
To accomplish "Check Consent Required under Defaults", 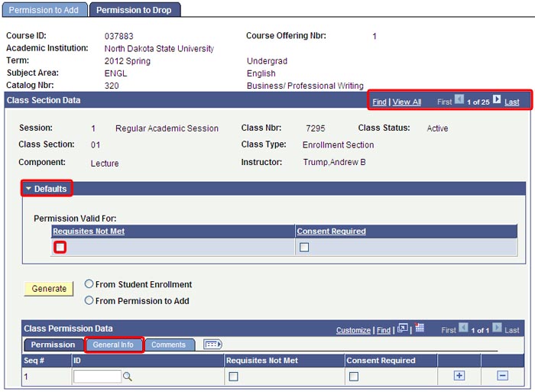I will (304, 247).
